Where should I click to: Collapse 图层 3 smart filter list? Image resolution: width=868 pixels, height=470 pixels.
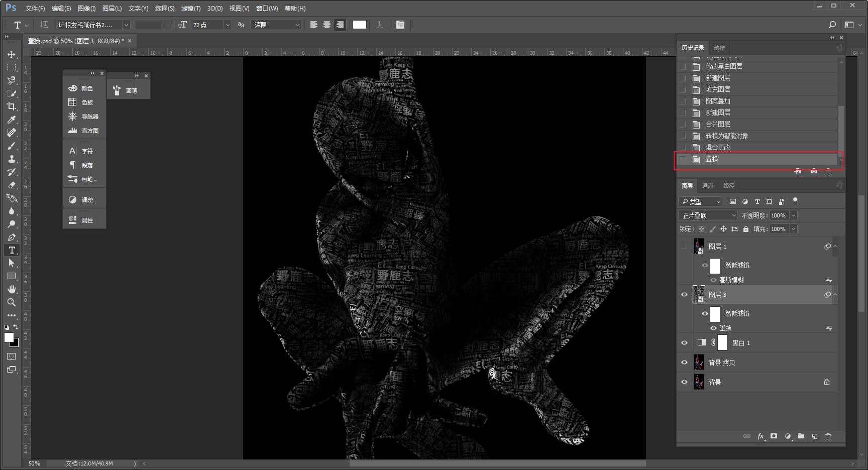point(835,294)
